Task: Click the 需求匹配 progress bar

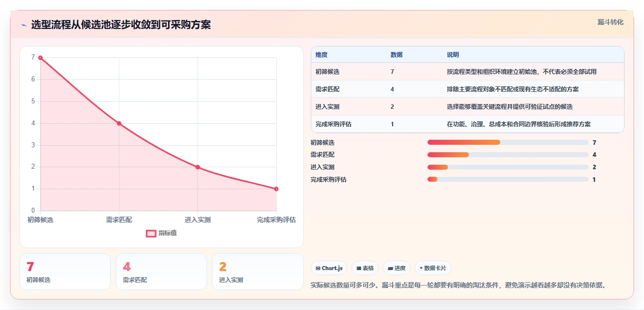Action: (x=508, y=155)
